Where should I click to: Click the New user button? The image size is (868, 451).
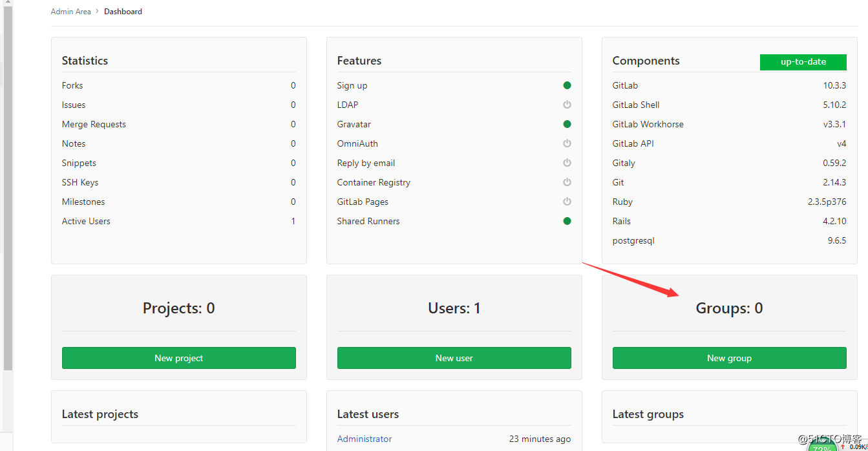[454, 358]
